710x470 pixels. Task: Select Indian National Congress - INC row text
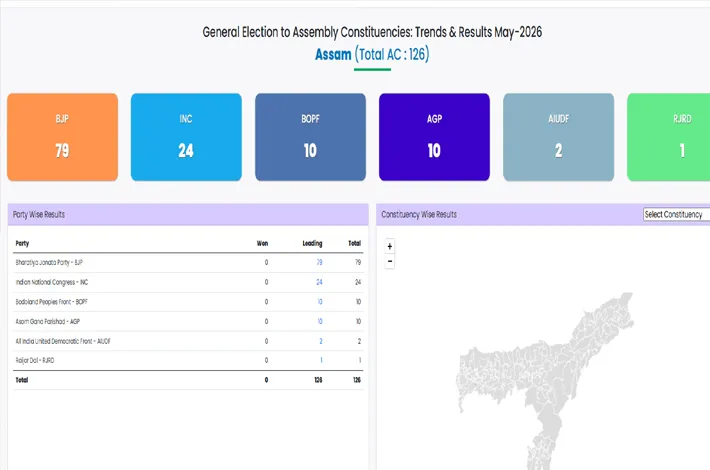tap(52, 282)
